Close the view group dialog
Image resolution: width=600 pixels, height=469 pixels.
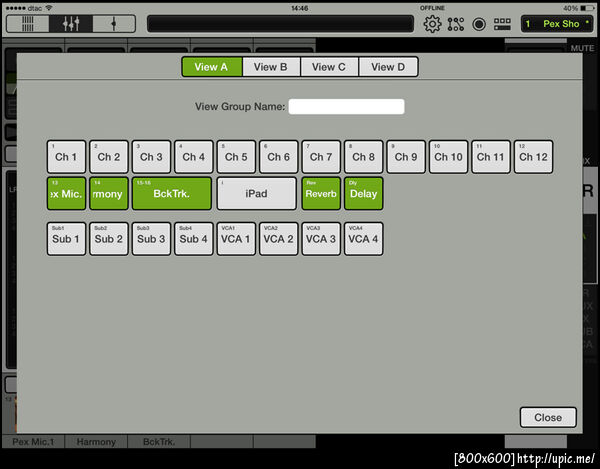coord(548,417)
